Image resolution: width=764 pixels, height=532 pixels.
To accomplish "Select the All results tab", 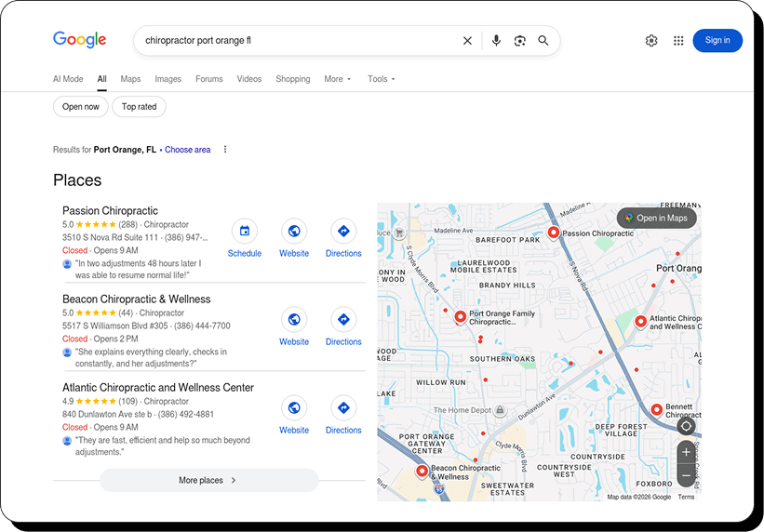I will pyautogui.click(x=101, y=79).
